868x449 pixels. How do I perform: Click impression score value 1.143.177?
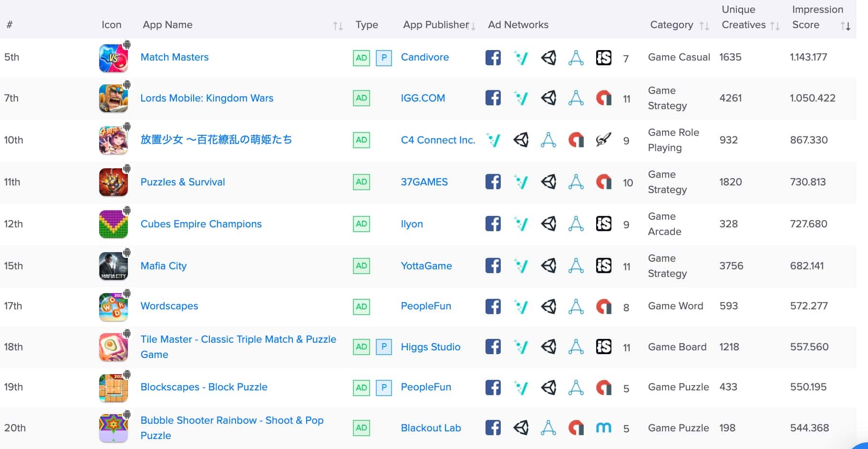pos(808,57)
